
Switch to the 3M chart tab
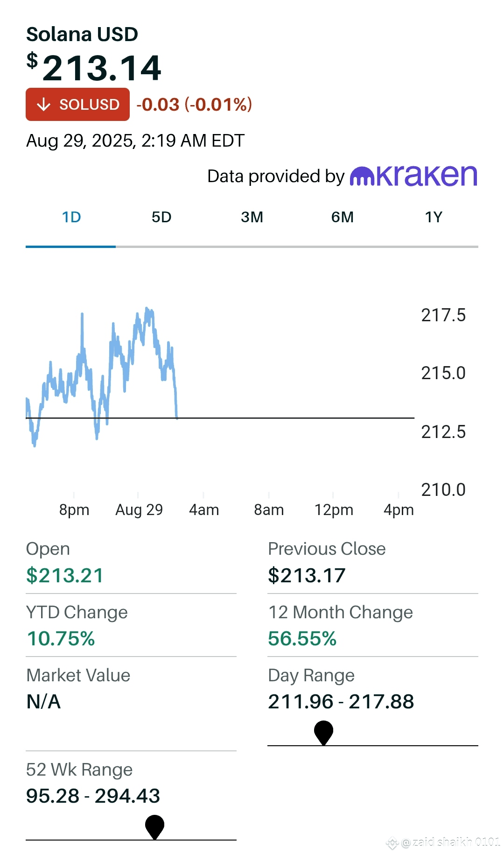(x=252, y=217)
